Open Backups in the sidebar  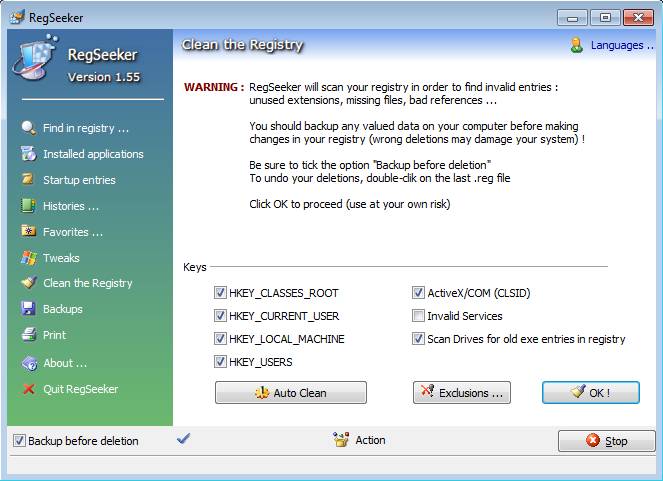pyautogui.click(x=63, y=309)
